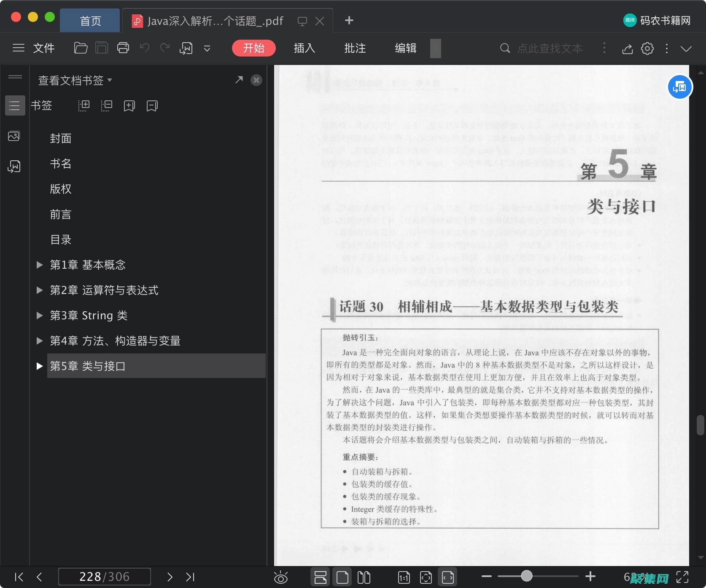This screenshot has width=706, height=588.
Task: Click the 1:1 actual size icon
Action: [x=404, y=577]
